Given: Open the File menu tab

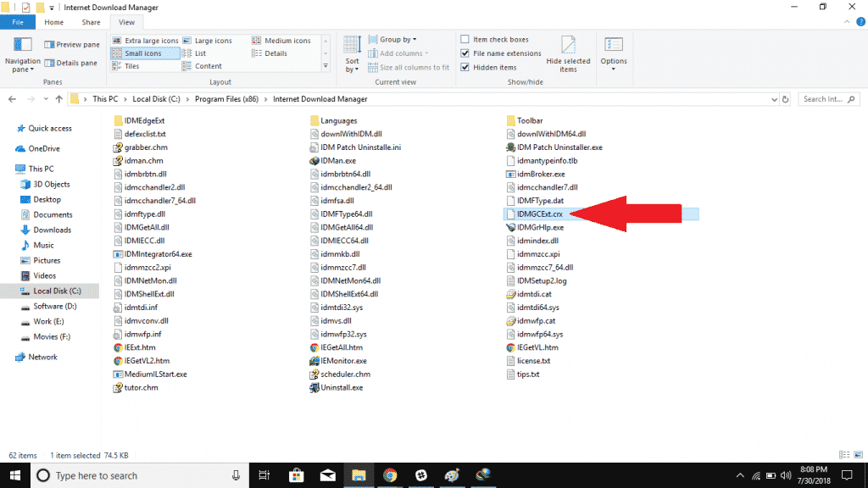Looking at the screenshot, I should click(17, 22).
